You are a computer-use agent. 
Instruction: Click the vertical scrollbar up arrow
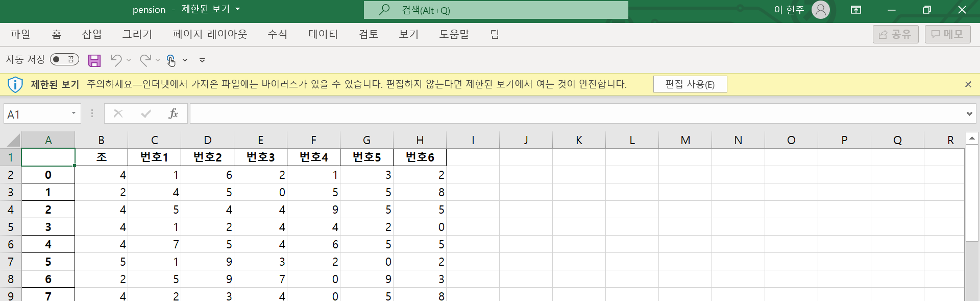[972, 138]
